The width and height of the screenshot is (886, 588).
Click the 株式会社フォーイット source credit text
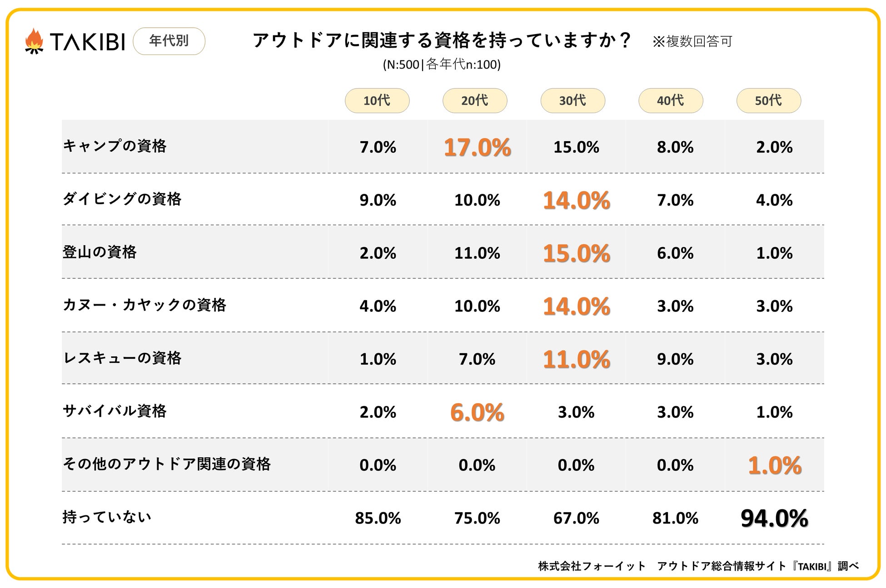(x=592, y=566)
